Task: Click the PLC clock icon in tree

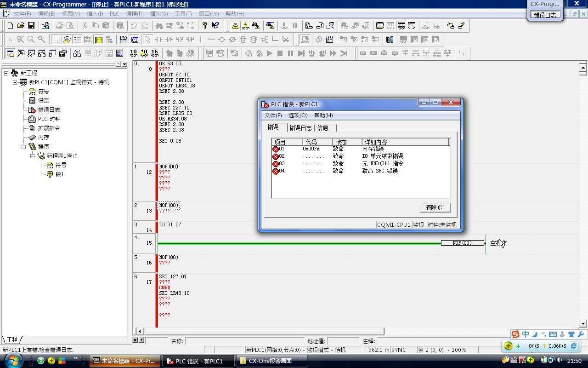Action: click(32, 119)
